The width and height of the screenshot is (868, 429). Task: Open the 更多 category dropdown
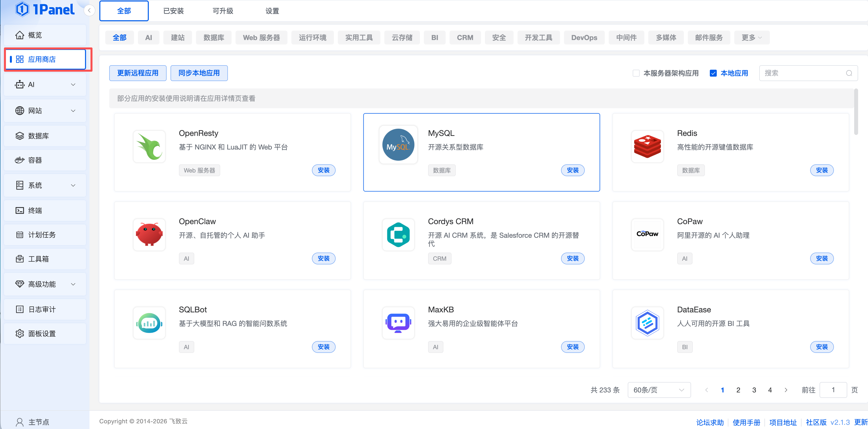[751, 38]
